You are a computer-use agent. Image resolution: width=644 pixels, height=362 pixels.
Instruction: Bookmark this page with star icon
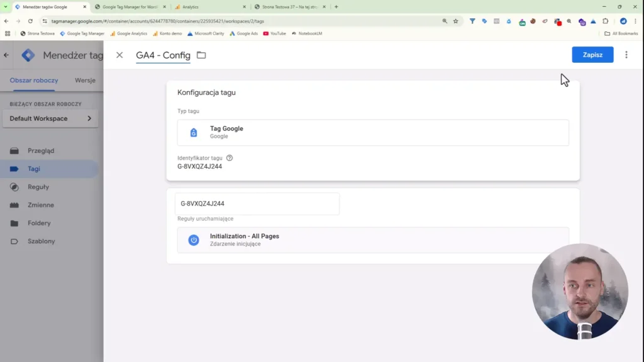(456, 21)
